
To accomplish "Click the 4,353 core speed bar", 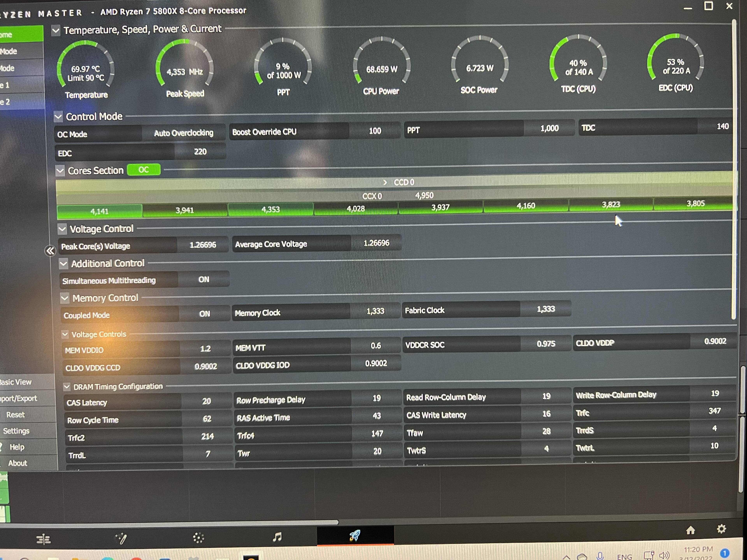I will pyautogui.click(x=271, y=210).
